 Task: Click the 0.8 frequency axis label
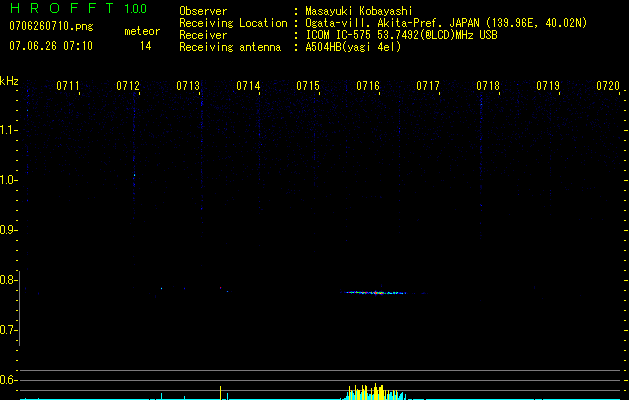[8, 280]
